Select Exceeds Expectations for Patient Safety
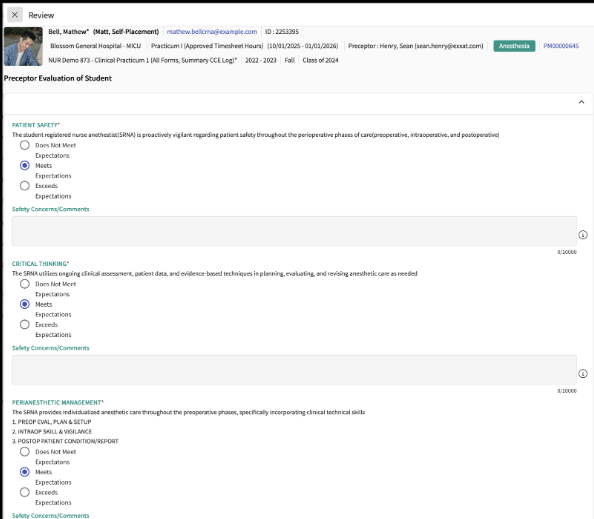 (x=25, y=186)
